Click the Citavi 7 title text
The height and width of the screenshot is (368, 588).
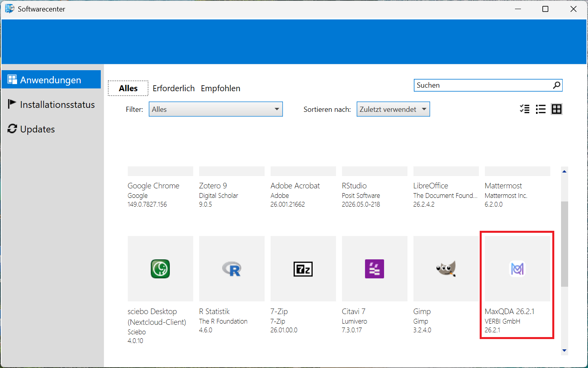[354, 311]
